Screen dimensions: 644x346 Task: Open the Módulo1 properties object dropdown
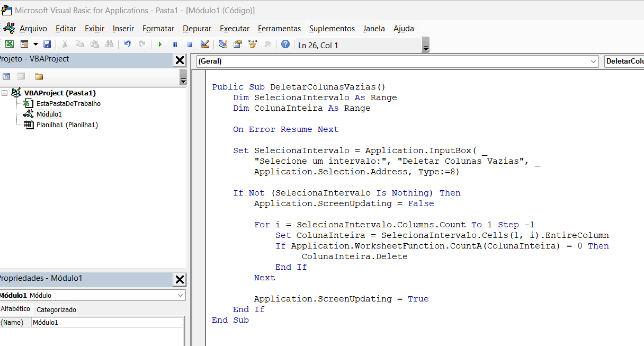(181, 295)
